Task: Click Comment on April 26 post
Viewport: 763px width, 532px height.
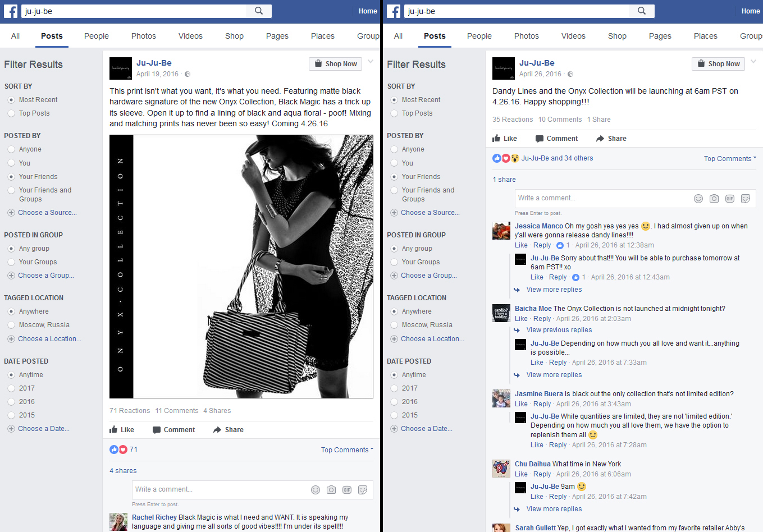Action: (557, 139)
